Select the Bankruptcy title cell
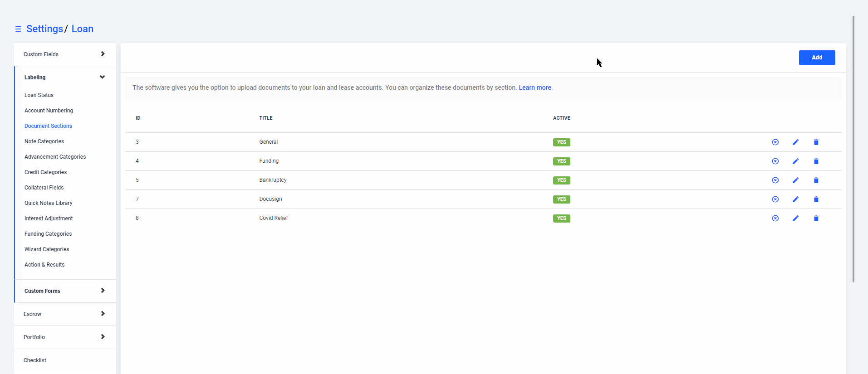This screenshot has width=868, height=374. 273,180
